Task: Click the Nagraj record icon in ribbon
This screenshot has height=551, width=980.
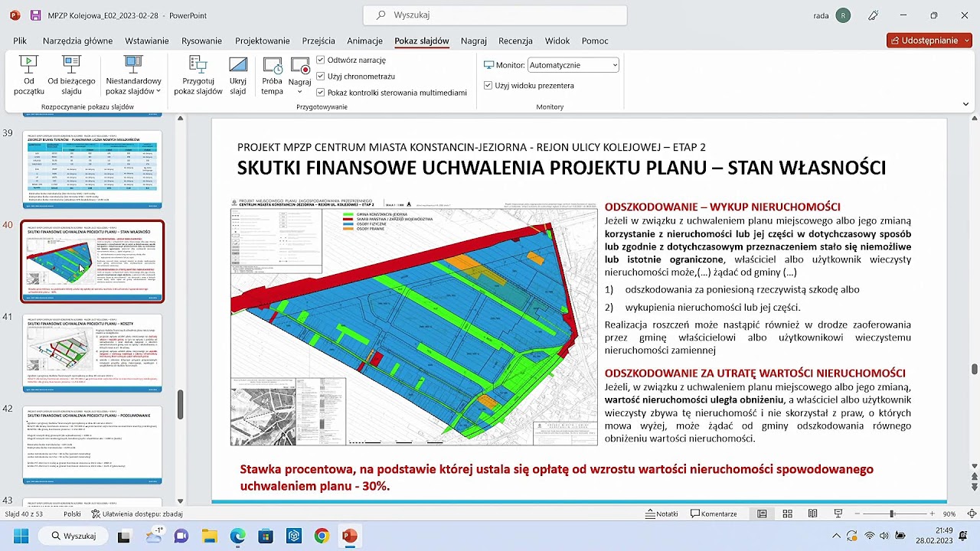Action: pyautogui.click(x=299, y=66)
